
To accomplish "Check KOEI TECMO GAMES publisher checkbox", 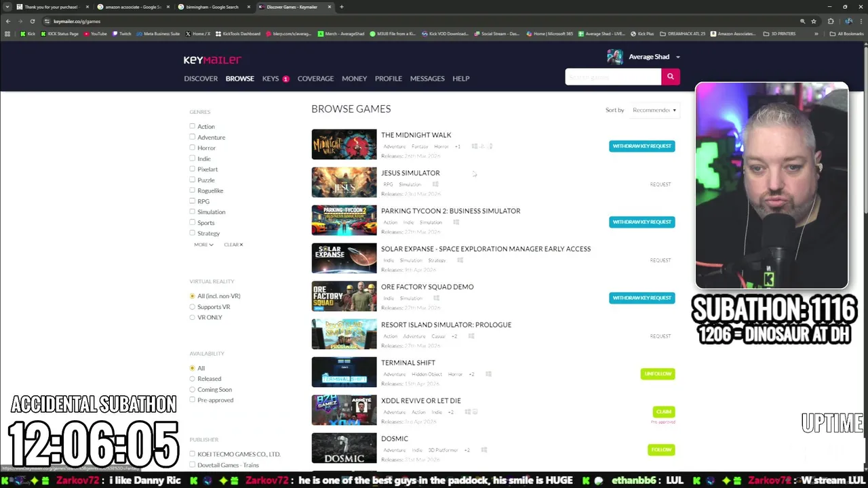I will 193,454.
